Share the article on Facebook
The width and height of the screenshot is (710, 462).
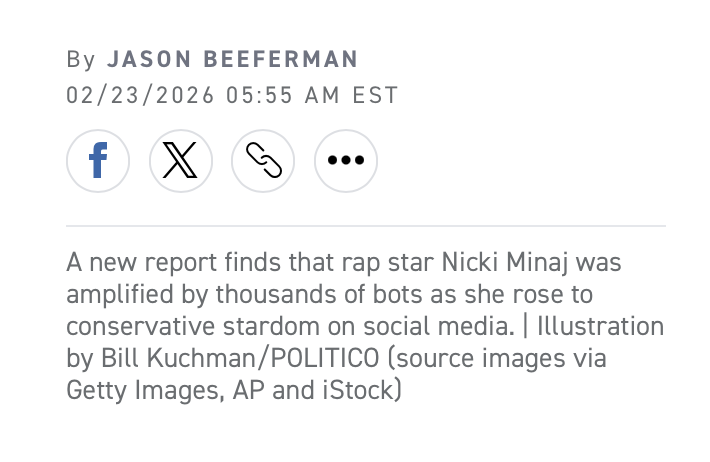pos(98,161)
